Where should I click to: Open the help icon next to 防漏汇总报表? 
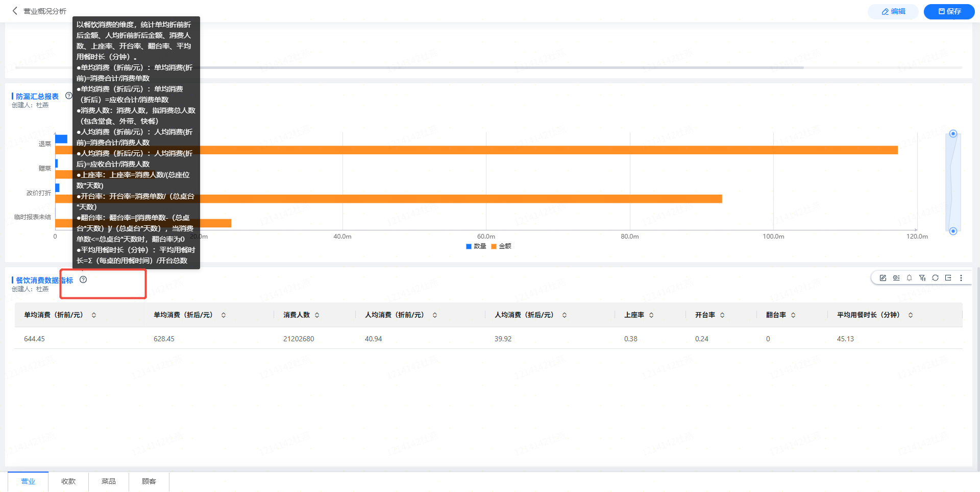click(x=68, y=96)
